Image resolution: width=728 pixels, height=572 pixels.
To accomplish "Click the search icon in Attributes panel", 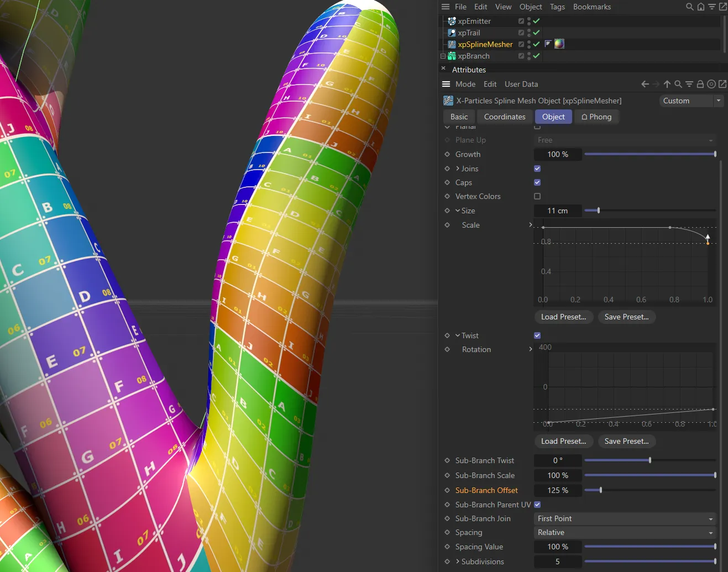I will point(678,84).
